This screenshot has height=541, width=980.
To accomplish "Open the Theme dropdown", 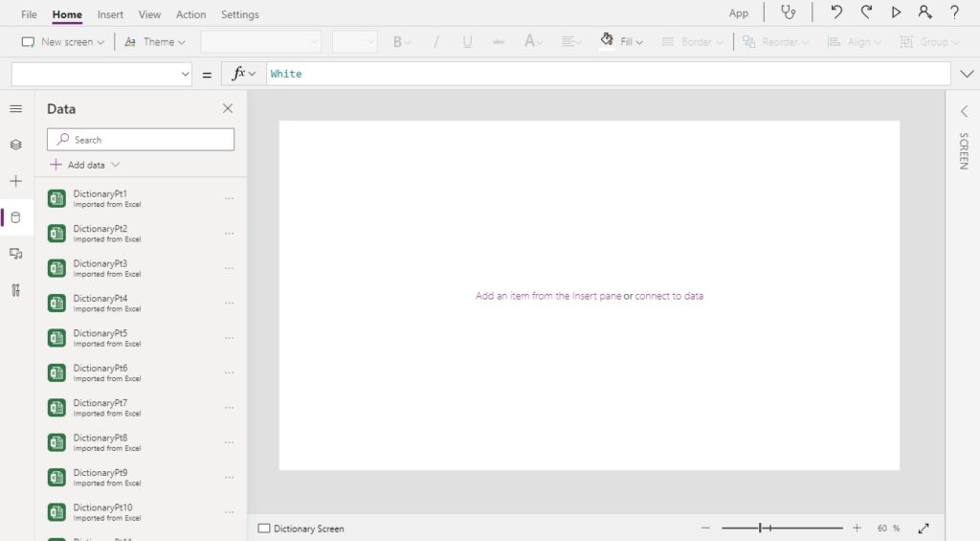I will 155,42.
